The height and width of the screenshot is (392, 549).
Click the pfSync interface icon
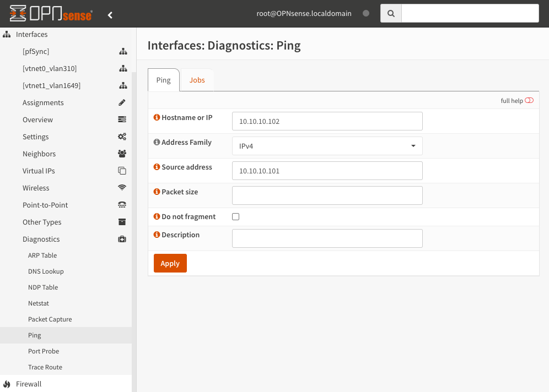click(x=123, y=51)
